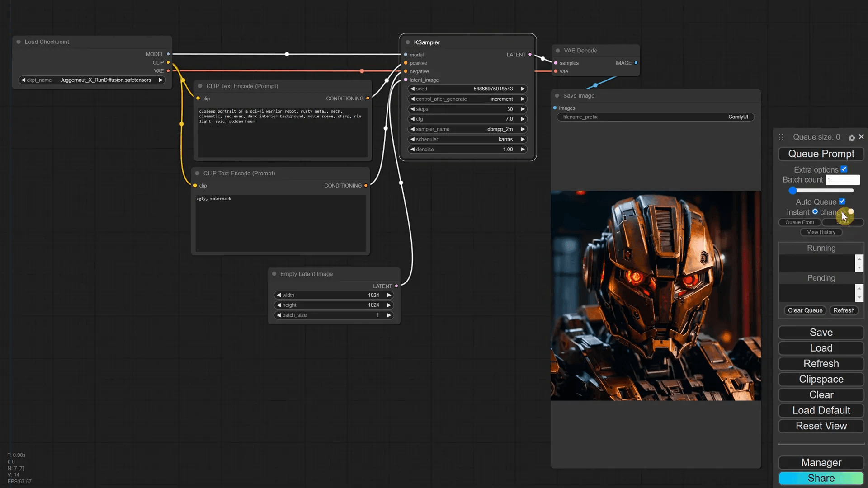The height and width of the screenshot is (488, 868).
Task: Click the seed increase arrow in KSampler
Action: point(523,89)
